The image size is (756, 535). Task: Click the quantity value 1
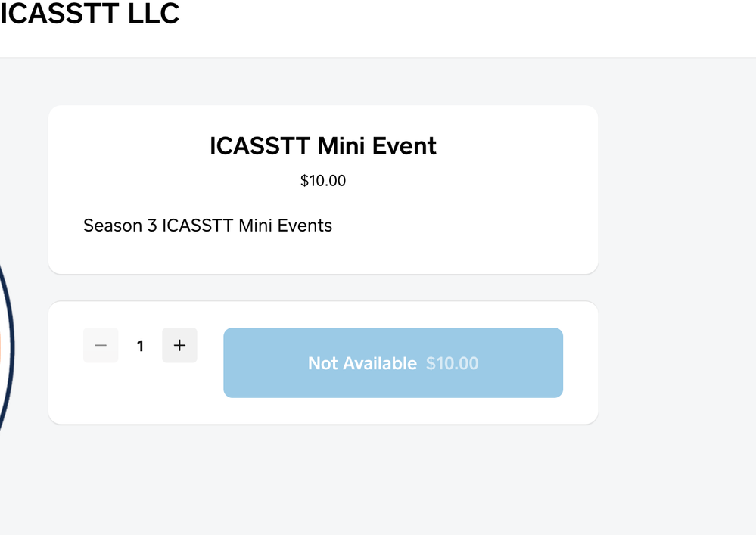click(x=140, y=347)
